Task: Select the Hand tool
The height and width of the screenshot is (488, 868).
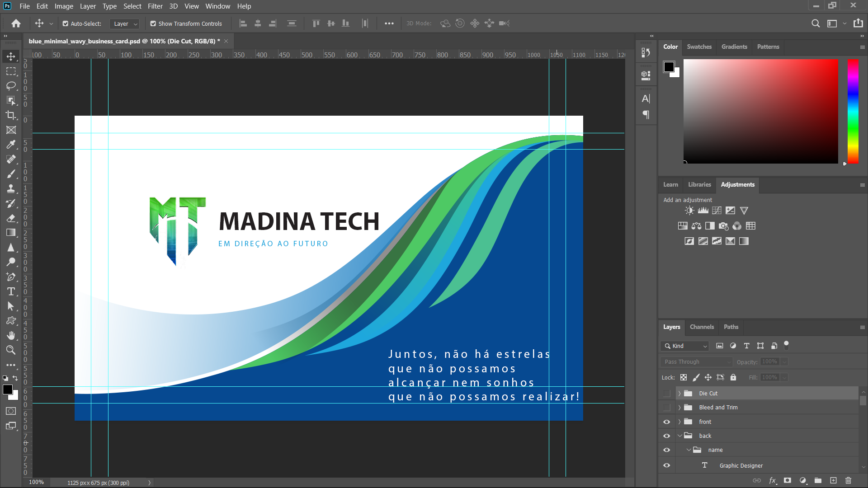Action: pyautogui.click(x=11, y=335)
